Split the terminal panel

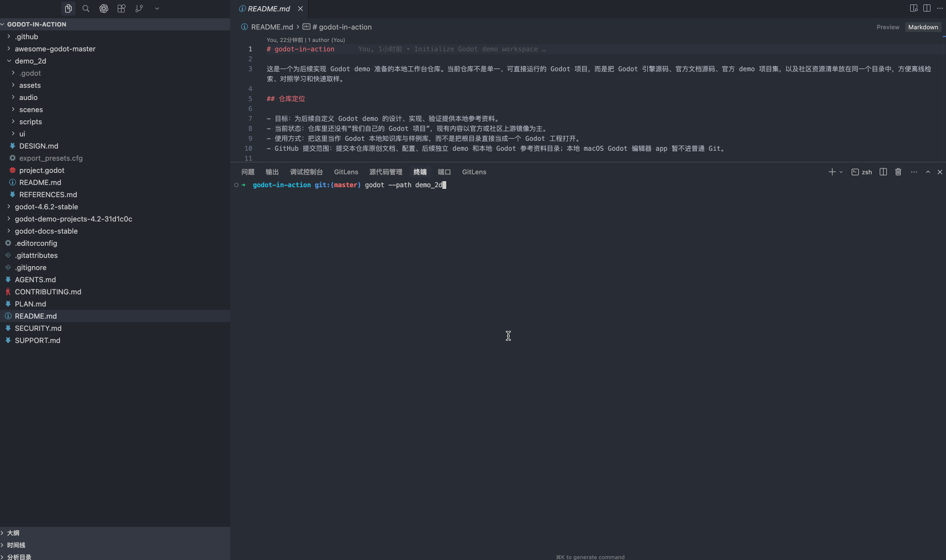click(x=883, y=172)
